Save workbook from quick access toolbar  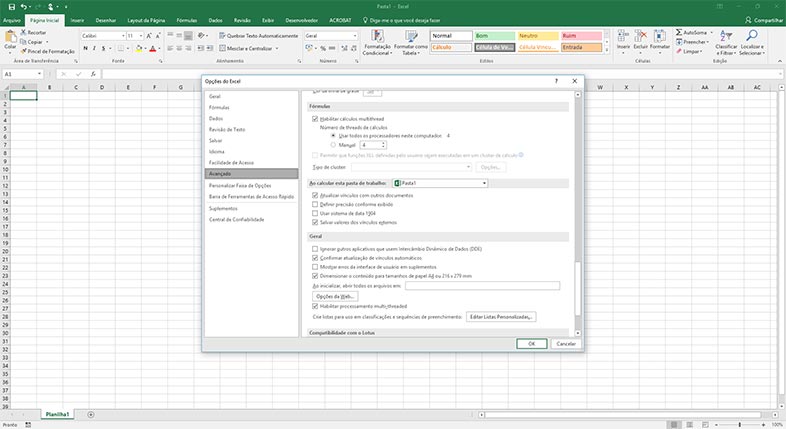click(x=12, y=7)
